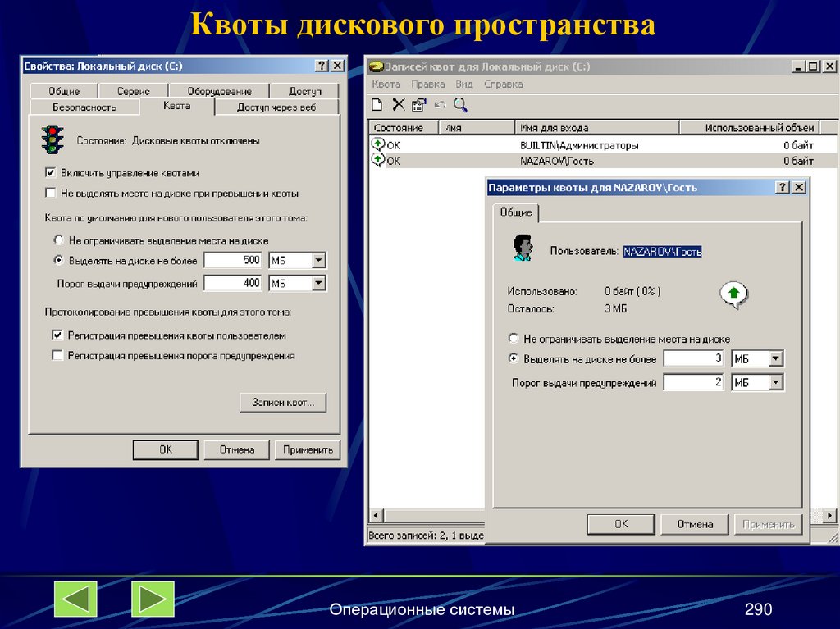The height and width of the screenshot is (629, 840).
Task: Open the МБ unit dropdown next to 500
Action: coord(318,261)
